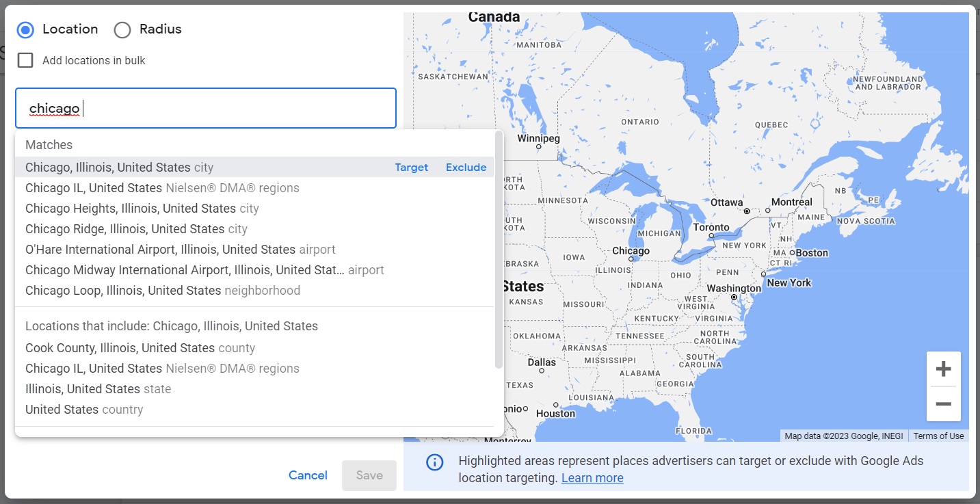Click the Winnipeg city marker on map
The width and height of the screenshot is (980, 504).
pyautogui.click(x=539, y=146)
